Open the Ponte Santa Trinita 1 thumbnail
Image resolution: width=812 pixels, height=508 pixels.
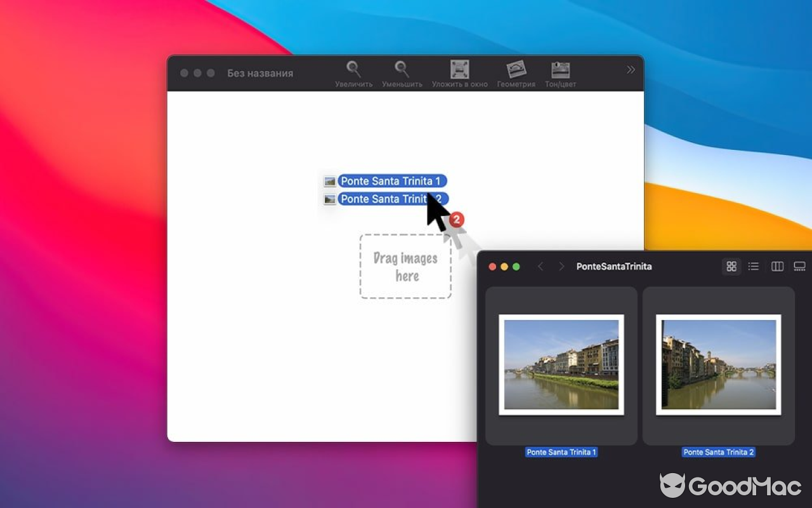(x=561, y=364)
